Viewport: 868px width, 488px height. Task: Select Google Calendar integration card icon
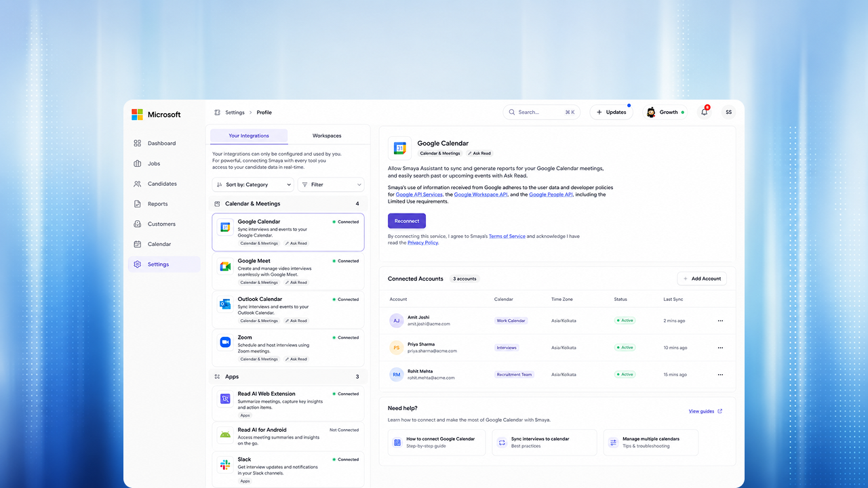pos(225,227)
